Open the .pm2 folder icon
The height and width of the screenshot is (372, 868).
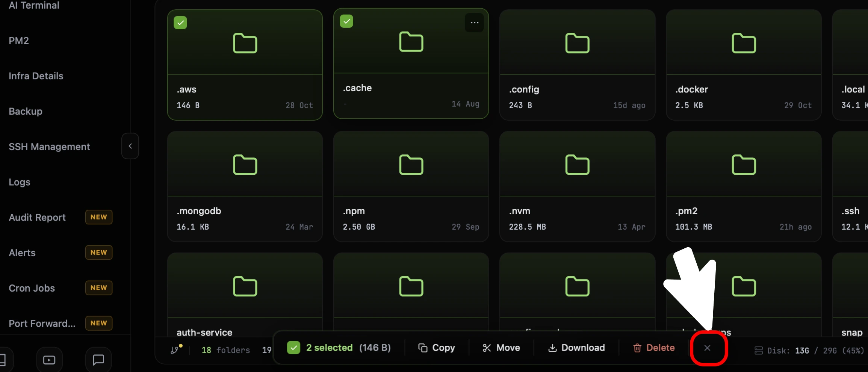(744, 165)
